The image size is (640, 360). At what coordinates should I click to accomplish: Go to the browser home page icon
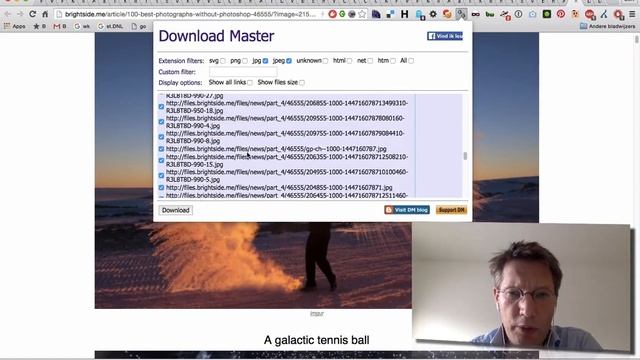[45, 14]
